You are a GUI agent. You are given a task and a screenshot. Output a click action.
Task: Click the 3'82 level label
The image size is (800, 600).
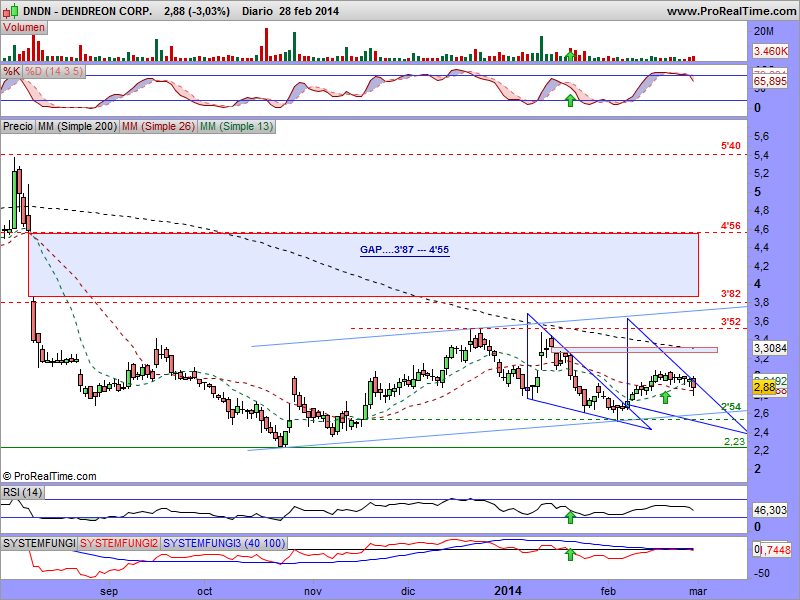(731, 293)
